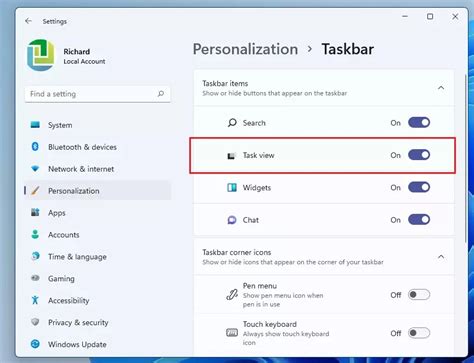This screenshot has width=474, height=363.
Task: Click the Apps icon in the sidebar
Action: tap(35, 212)
